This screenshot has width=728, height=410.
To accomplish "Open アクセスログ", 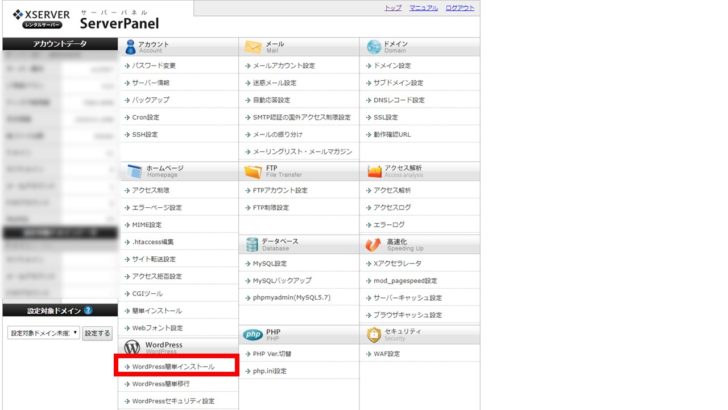I will [x=392, y=208].
